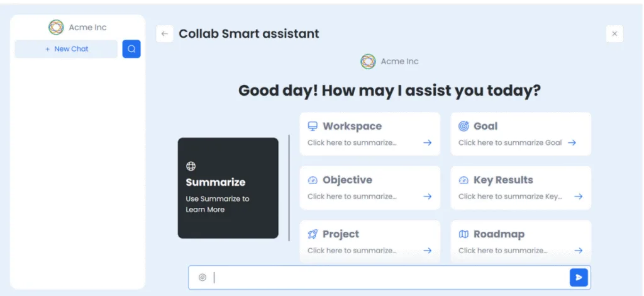Open the Roadmap card's blue arrow
Viewport: 644px width, 296px height.
click(x=579, y=251)
